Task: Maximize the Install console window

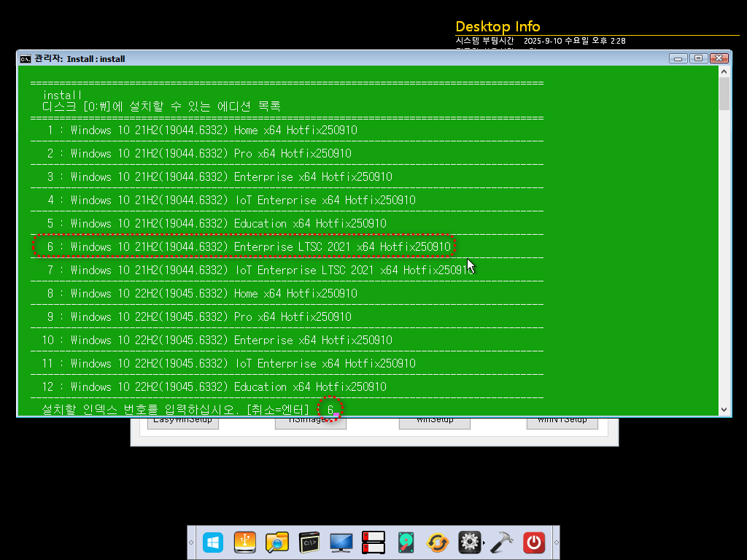Action: 698,58
